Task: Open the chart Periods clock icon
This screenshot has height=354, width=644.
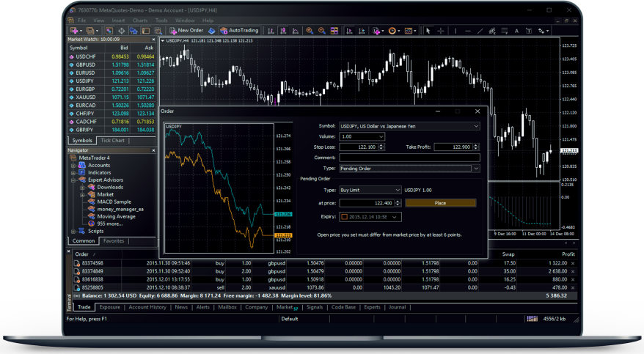Action: [392, 31]
